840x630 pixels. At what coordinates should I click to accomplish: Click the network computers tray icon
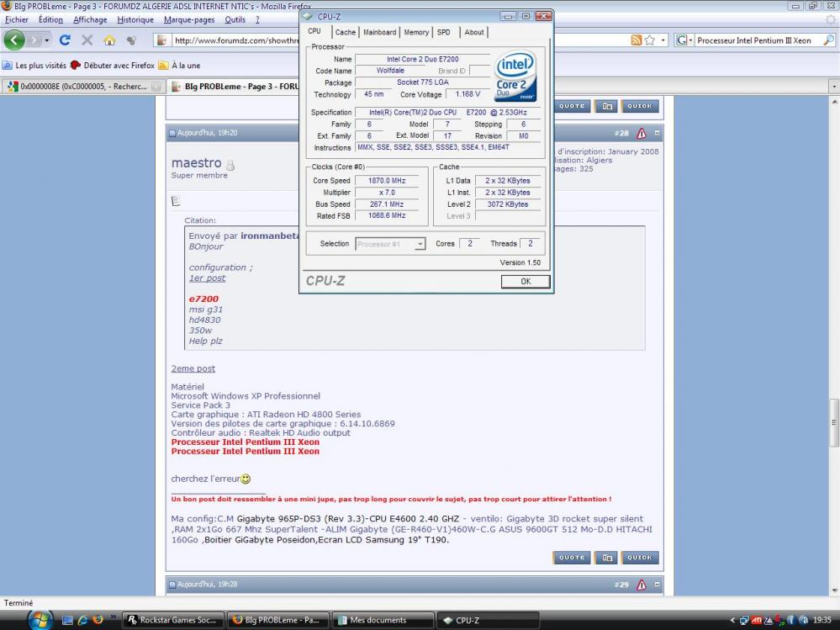[x=744, y=621]
